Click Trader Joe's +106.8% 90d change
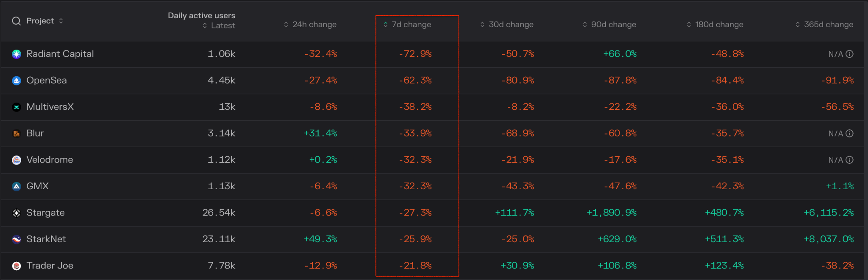The height and width of the screenshot is (280, 868). point(617,266)
